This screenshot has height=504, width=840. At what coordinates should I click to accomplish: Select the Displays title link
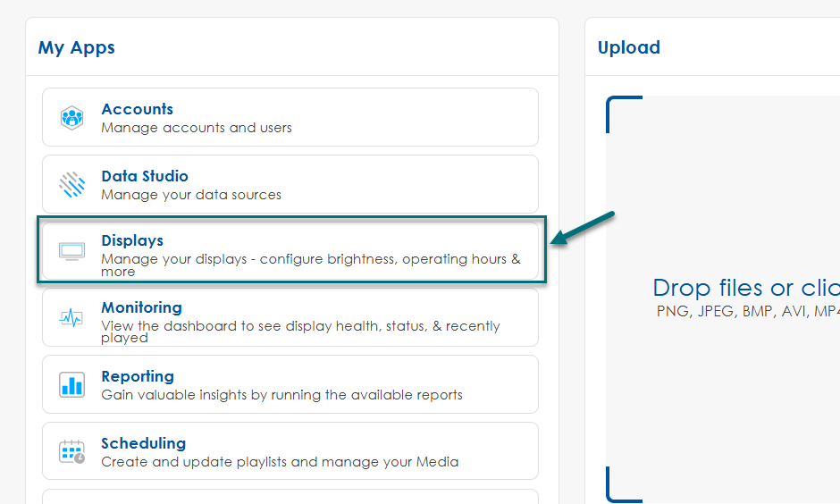132,240
